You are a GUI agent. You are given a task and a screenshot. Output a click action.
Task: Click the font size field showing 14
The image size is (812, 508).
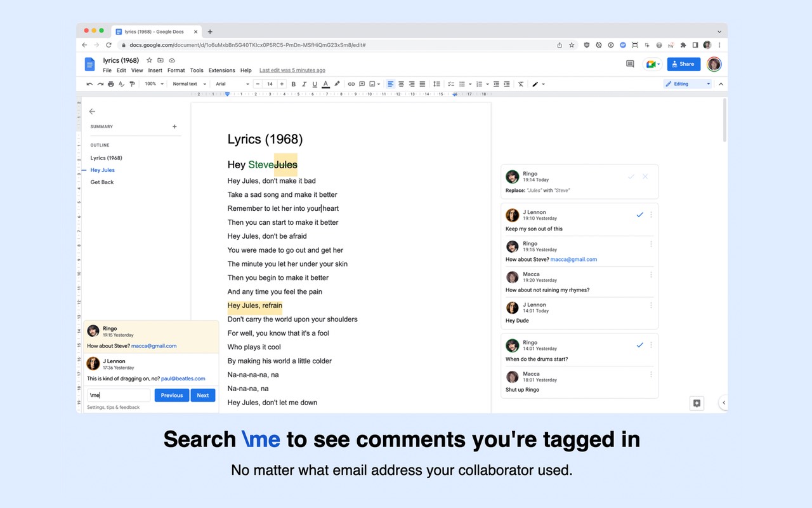coord(270,84)
